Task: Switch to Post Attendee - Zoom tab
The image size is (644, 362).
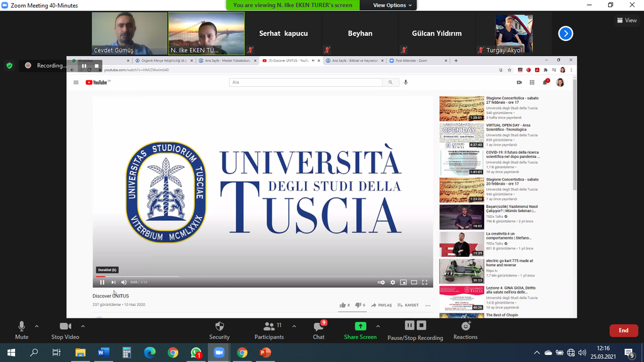Action: [418, 60]
